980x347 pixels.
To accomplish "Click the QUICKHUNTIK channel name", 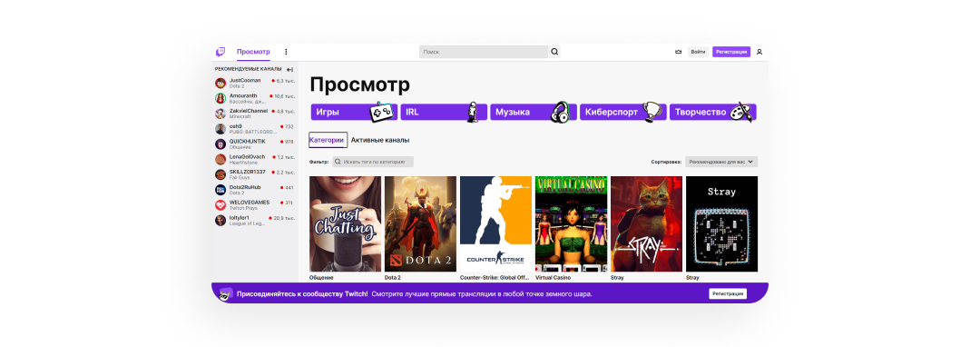I will (x=247, y=142).
